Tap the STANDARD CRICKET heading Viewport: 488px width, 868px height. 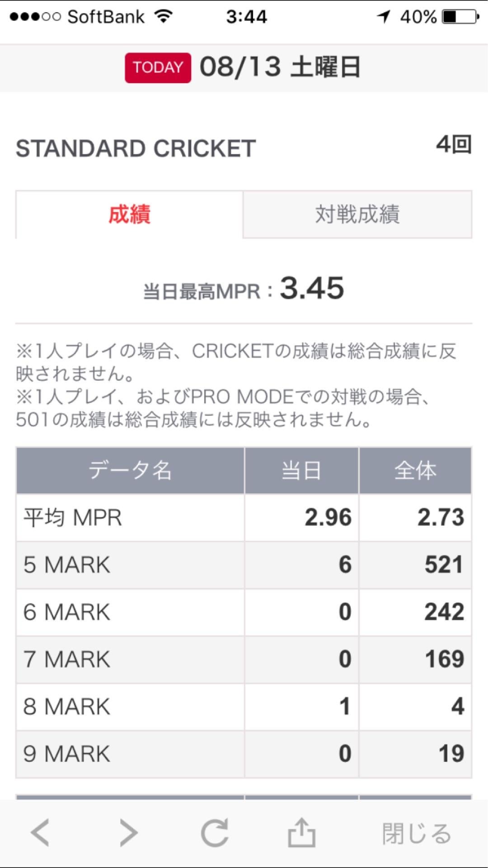136,148
